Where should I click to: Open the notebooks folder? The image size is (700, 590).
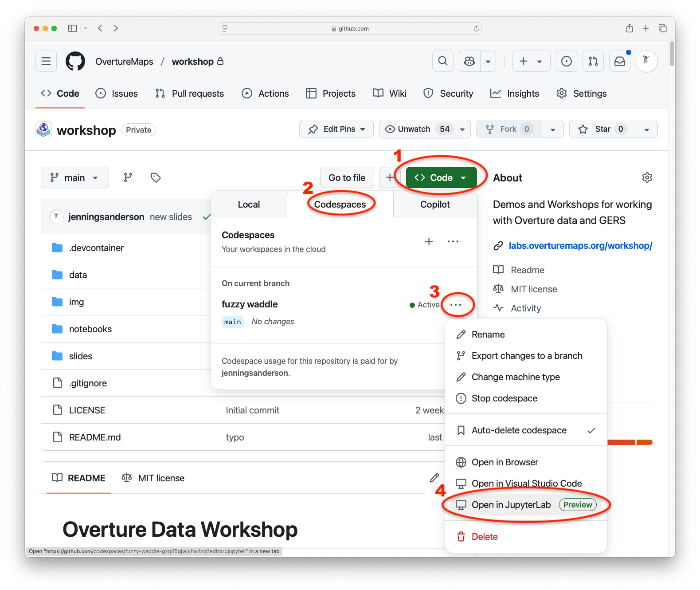coord(90,329)
